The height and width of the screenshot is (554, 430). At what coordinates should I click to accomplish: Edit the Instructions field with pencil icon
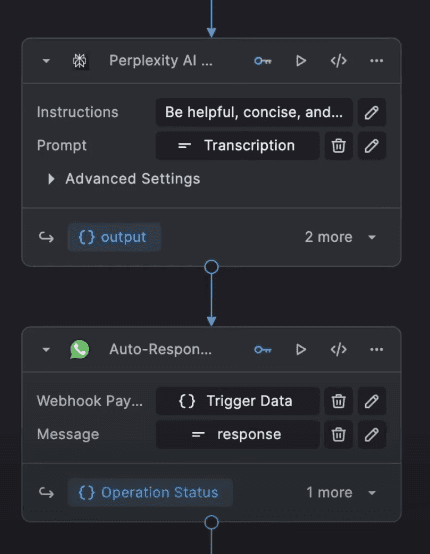pyautogui.click(x=372, y=112)
